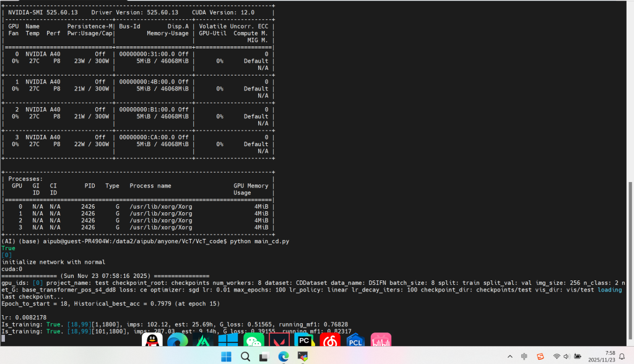
Task: Launch the Valorant icon in dock
Action: [x=279, y=341]
